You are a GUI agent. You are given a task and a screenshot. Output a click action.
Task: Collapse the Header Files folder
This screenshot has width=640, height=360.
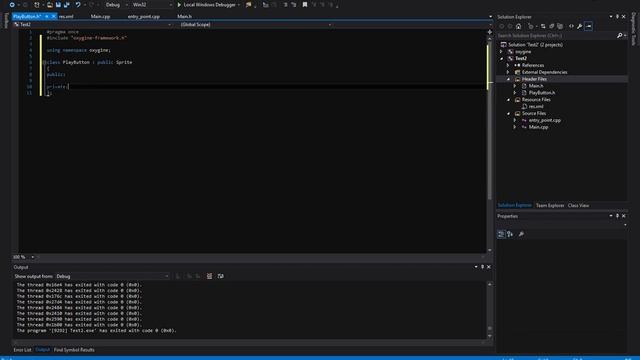508,79
